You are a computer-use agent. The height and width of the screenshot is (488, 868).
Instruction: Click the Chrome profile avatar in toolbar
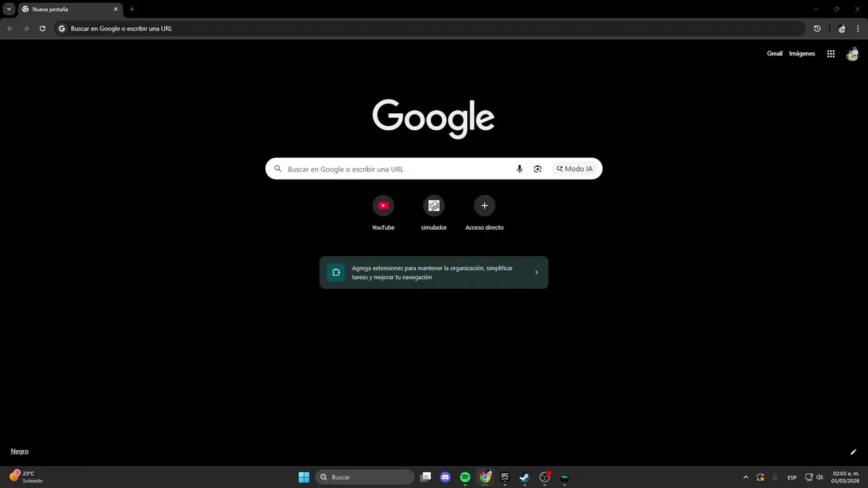tap(842, 28)
